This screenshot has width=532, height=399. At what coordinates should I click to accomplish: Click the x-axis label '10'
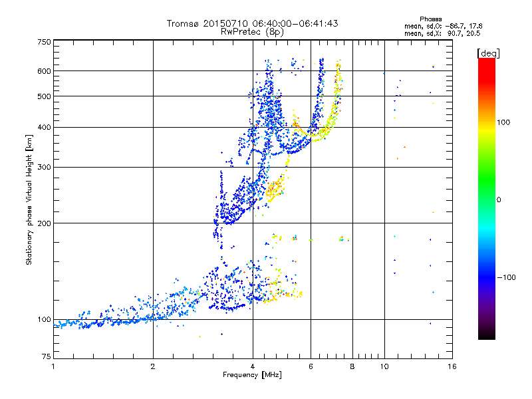tap(384, 366)
